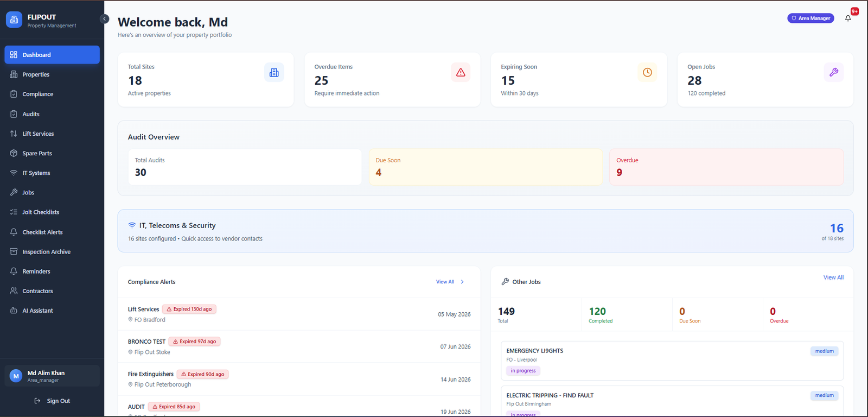Viewport: 868px width, 417px height.
Task: Click the wifi icon beside IT, Telecoms & Security
Action: tap(132, 225)
